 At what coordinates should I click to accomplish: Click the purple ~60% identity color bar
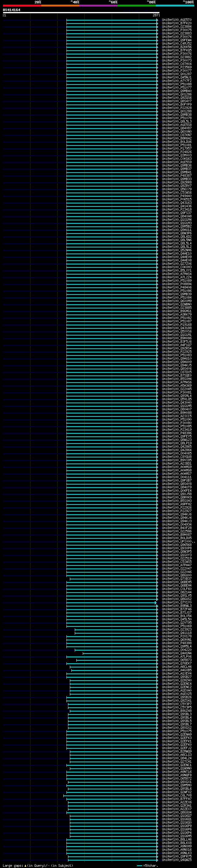coord(99,6)
